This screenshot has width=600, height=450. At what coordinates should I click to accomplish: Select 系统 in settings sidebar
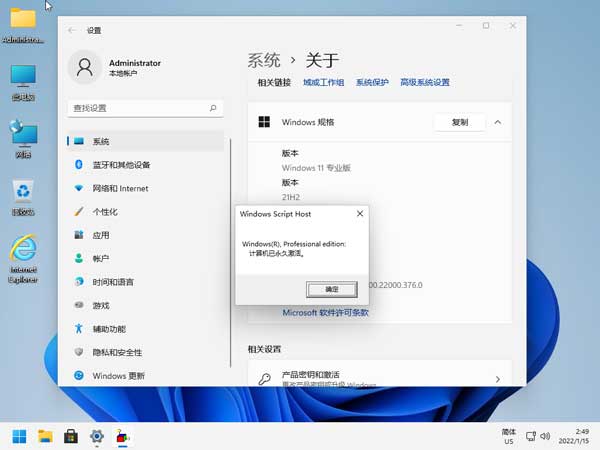point(145,141)
